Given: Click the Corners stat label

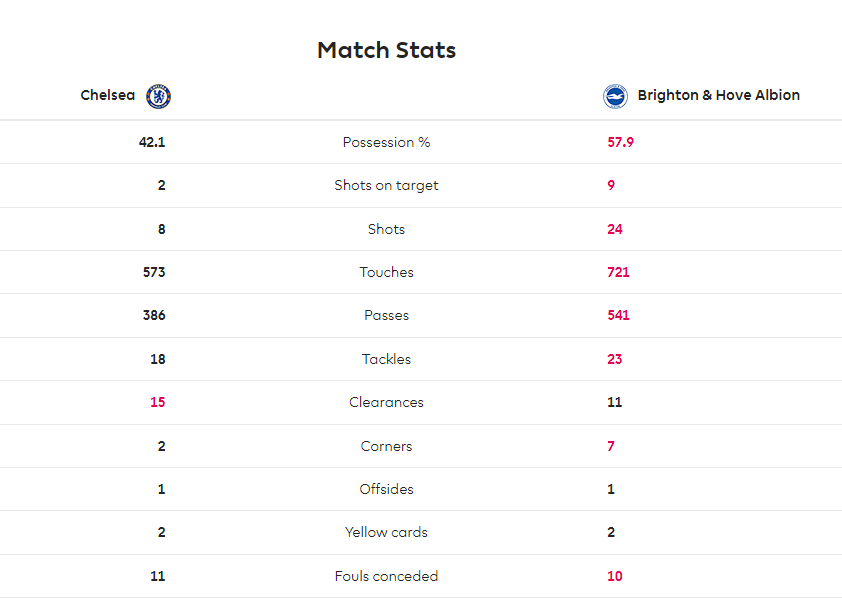Looking at the screenshot, I should pos(387,446).
